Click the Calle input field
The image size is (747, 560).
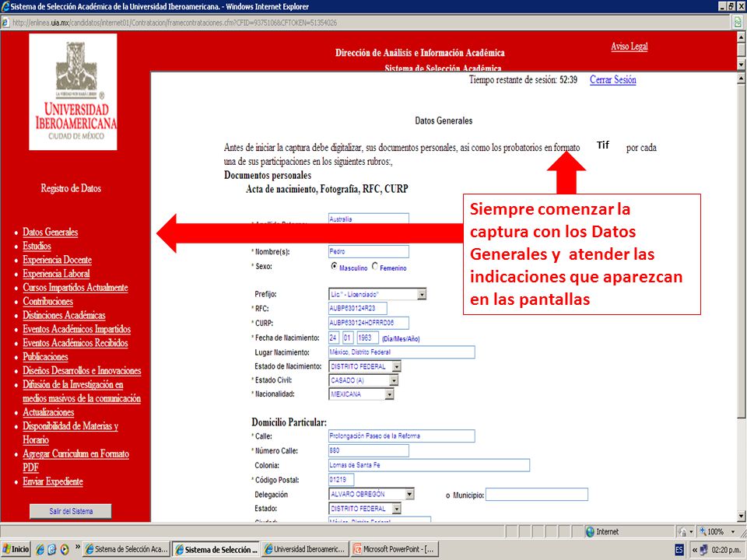point(402,436)
